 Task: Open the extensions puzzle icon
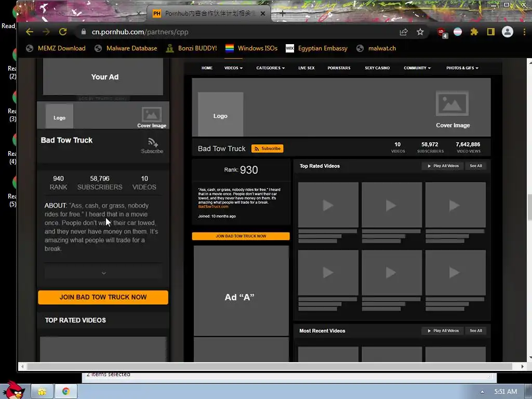click(474, 32)
